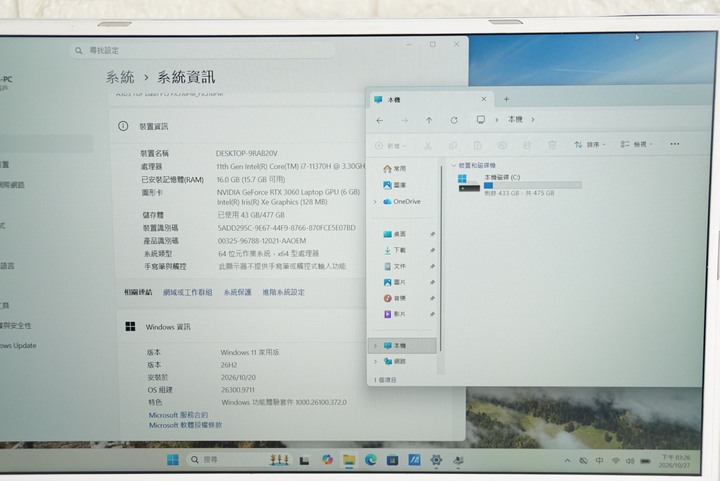Click the navigation pane scrollbar in Explorer
The height and width of the screenshot is (481, 720).
point(441,259)
